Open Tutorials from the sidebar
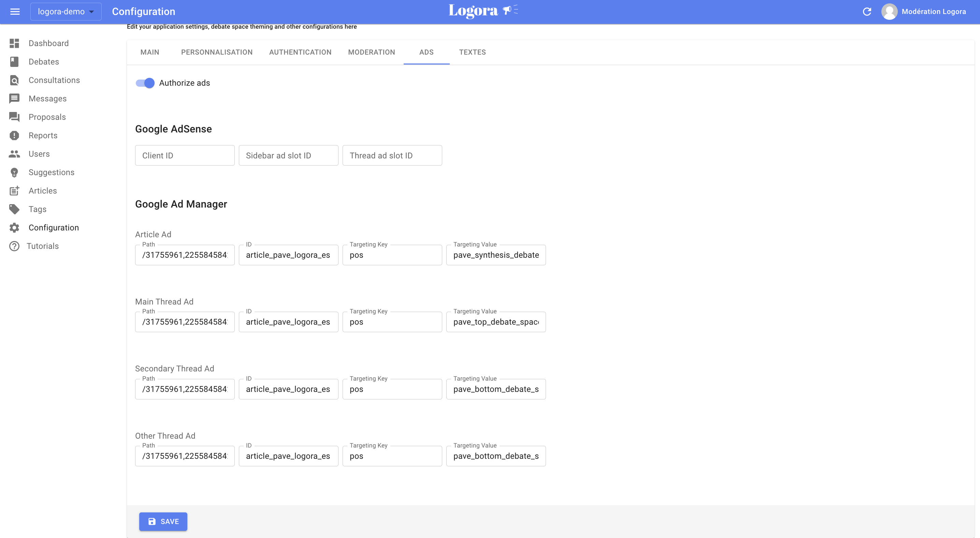The image size is (980, 538). coord(14,246)
